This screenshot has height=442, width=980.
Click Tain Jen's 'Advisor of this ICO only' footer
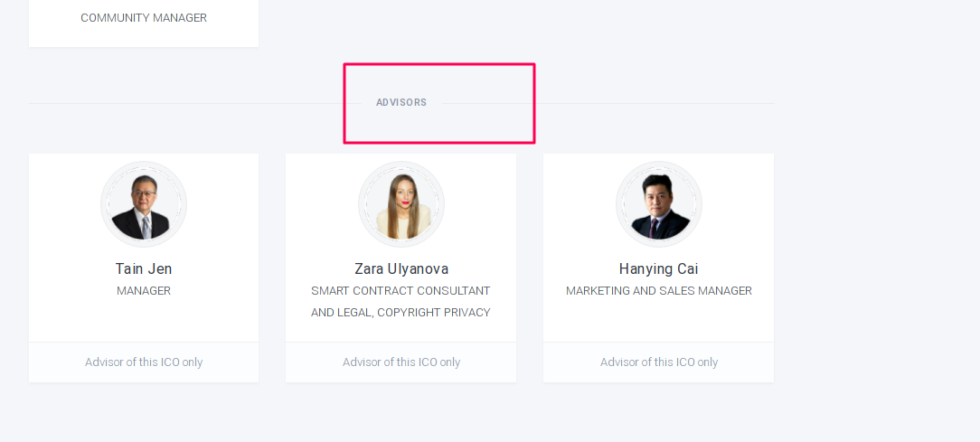[144, 362]
